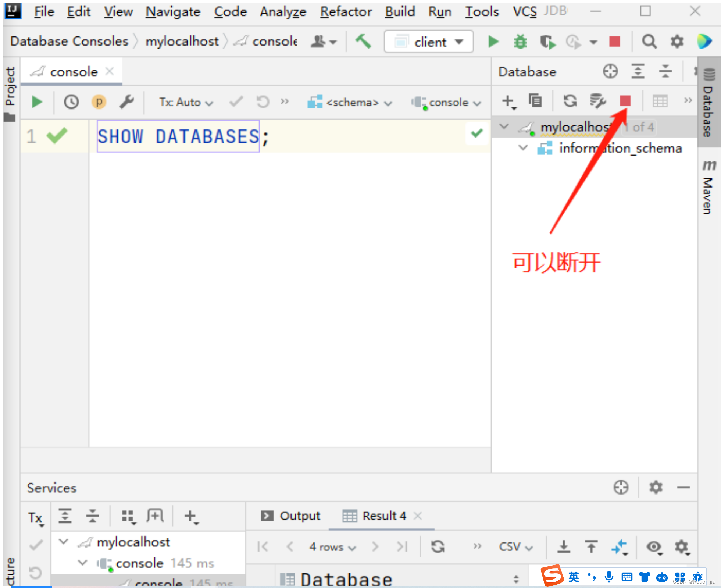The width and height of the screenshot is (721, 588).
Task: Open the console session dropdown
Action: tap(446, 102)
